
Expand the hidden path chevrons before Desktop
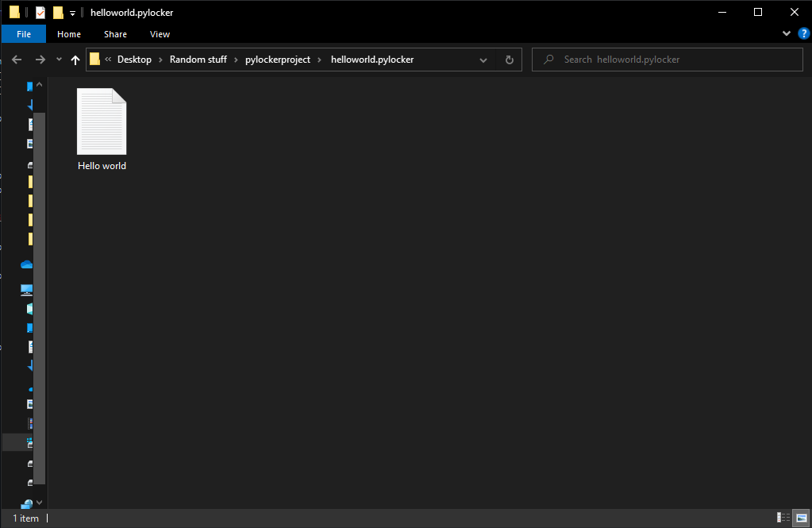[x=108, y=59]
